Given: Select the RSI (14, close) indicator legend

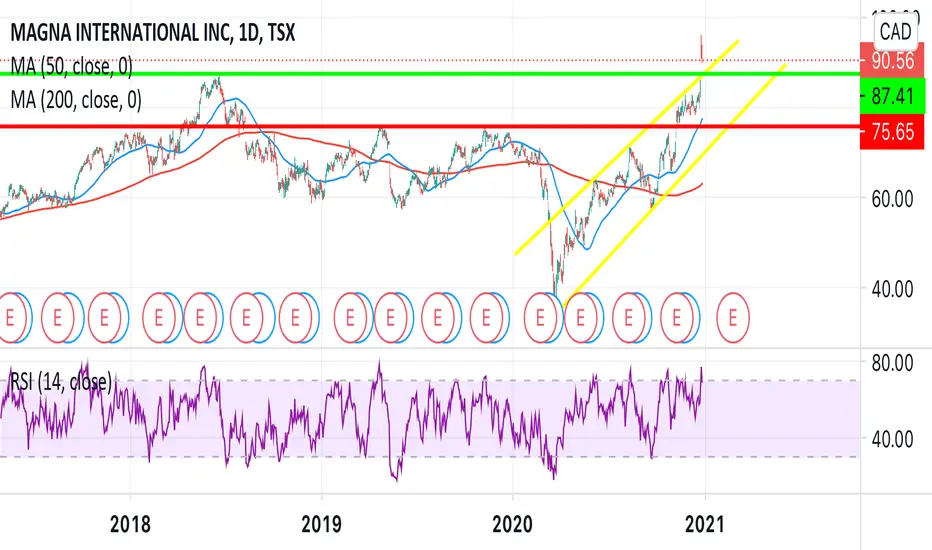Looking at the screenshot, I should [x=61, y=382].
